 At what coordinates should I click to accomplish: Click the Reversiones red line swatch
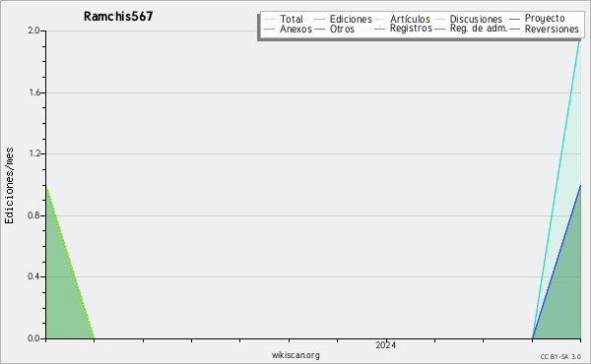point(514,29)
